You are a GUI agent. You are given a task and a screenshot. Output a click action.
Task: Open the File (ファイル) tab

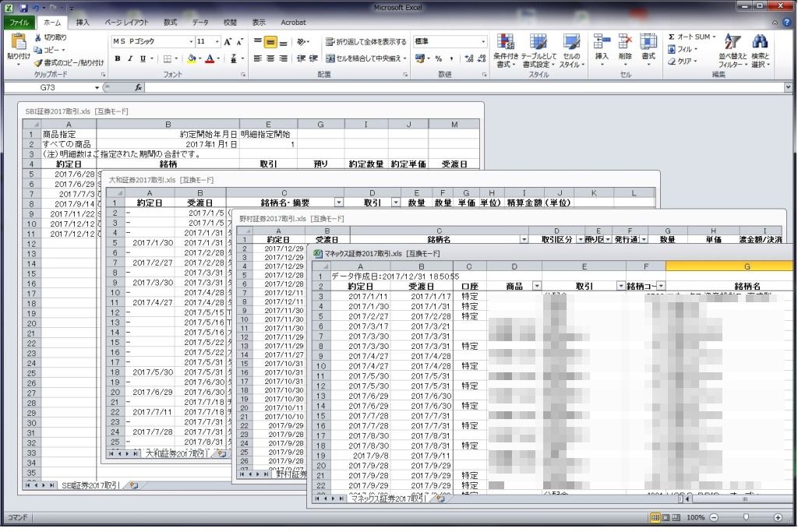point(19,23)
